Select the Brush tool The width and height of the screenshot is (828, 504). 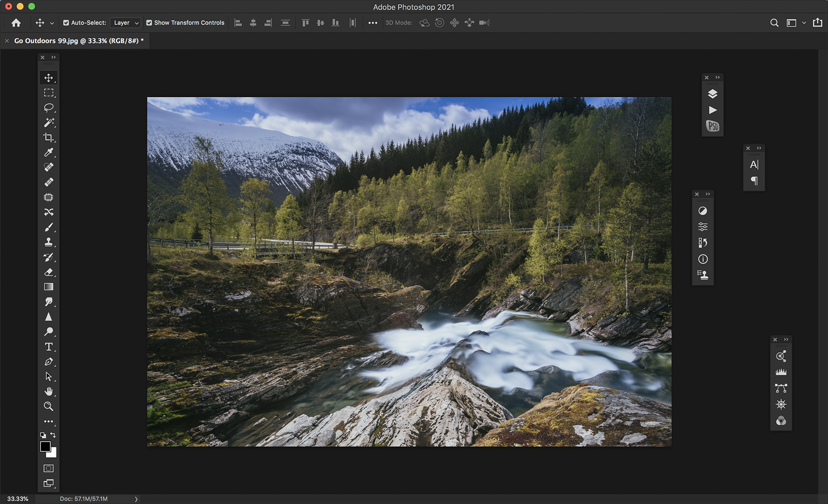tap(48, 227)
